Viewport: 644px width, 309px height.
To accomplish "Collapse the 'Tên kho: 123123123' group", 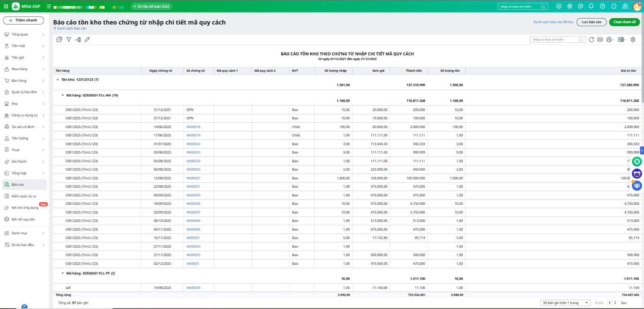I will [58, 80].
